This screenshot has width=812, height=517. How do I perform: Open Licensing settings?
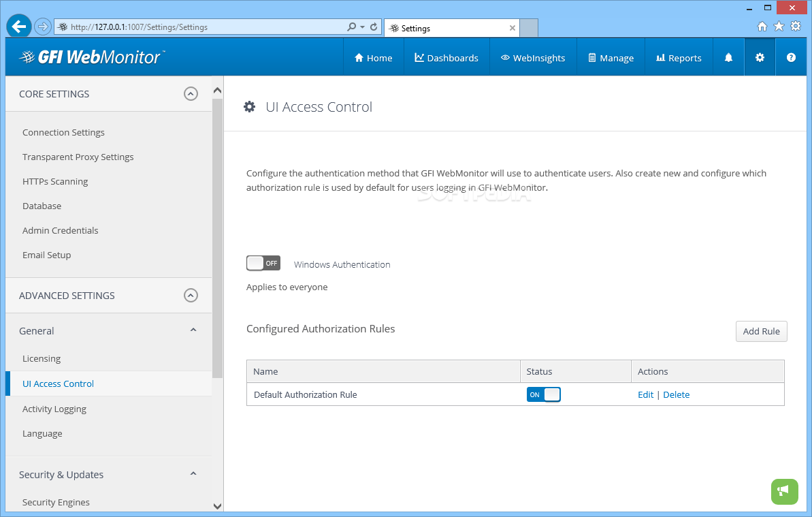42,358
